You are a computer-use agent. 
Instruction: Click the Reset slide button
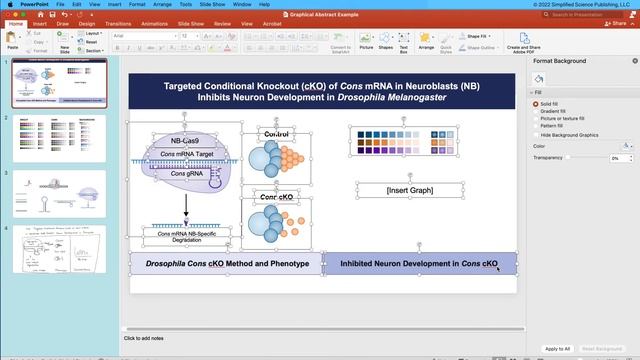tap(87, 42)
